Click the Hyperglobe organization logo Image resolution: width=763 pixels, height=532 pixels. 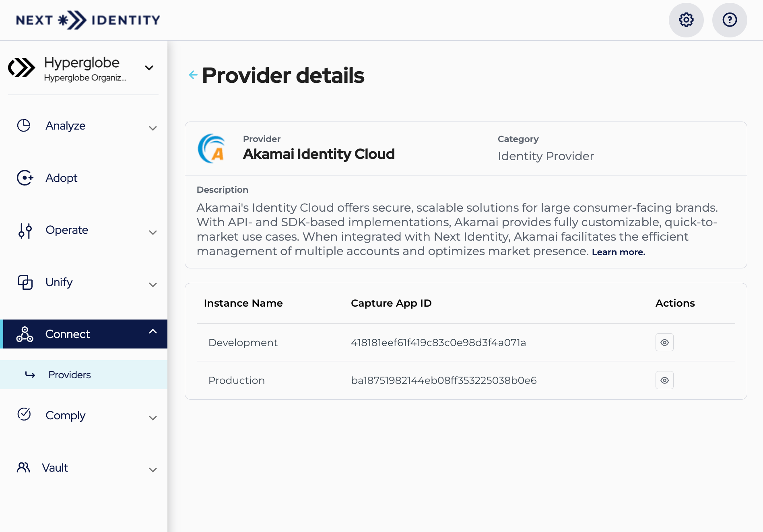coord(22,68)
